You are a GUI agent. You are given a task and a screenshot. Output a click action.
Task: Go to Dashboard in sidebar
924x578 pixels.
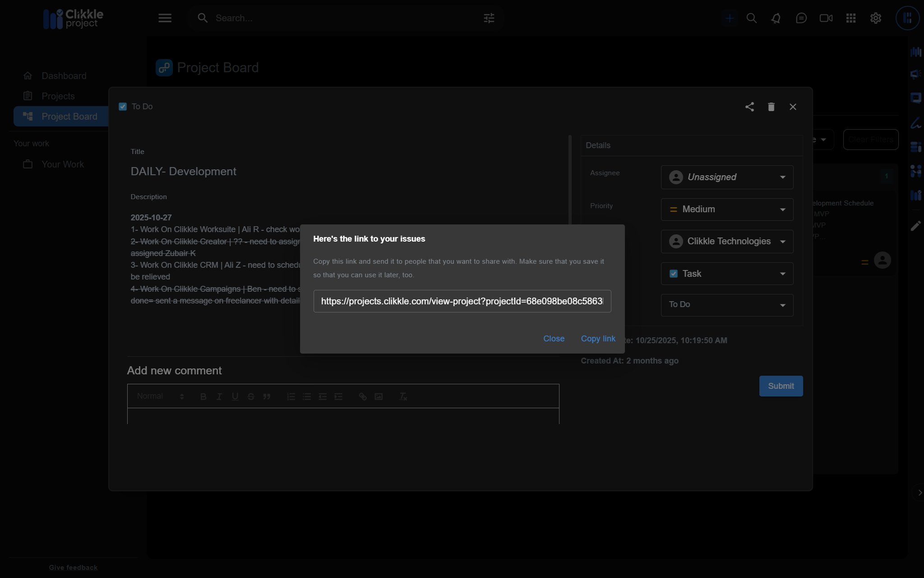(64, 76)
